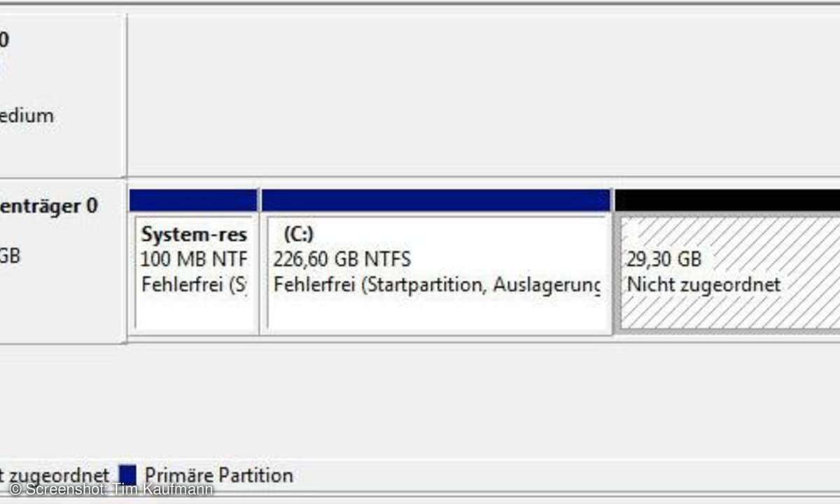
Task: Click Fehlerfrei (Startpartition, Auslagerung status text
Action: click(x=437, y=286)
